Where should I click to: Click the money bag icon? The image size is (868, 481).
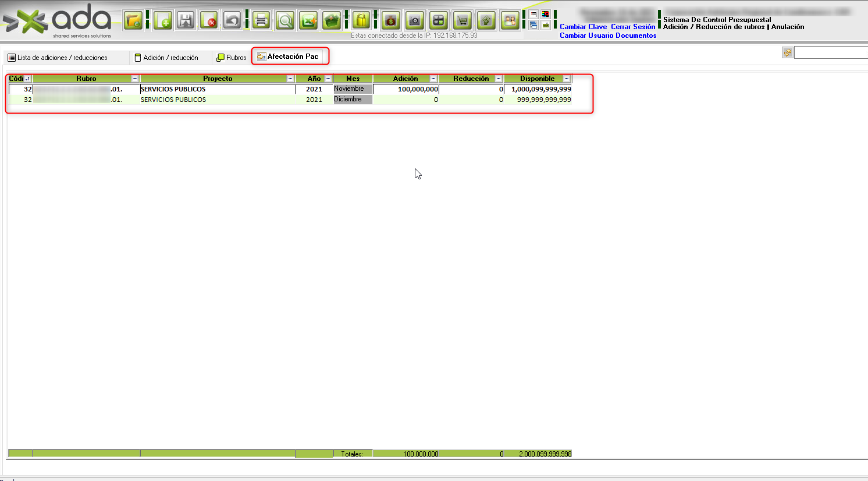[390, 21]
